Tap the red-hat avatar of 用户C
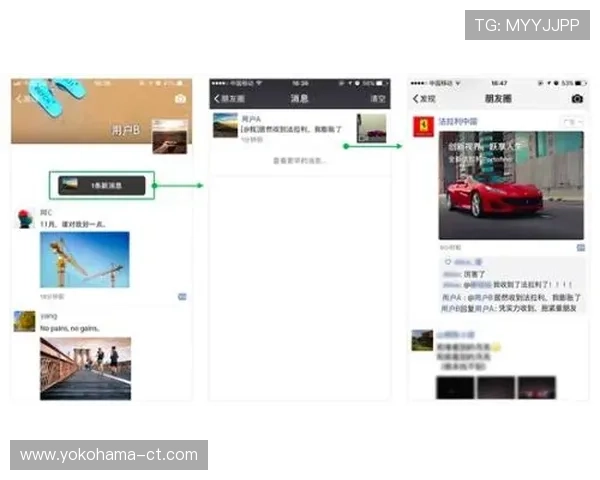 pos(24,218)
